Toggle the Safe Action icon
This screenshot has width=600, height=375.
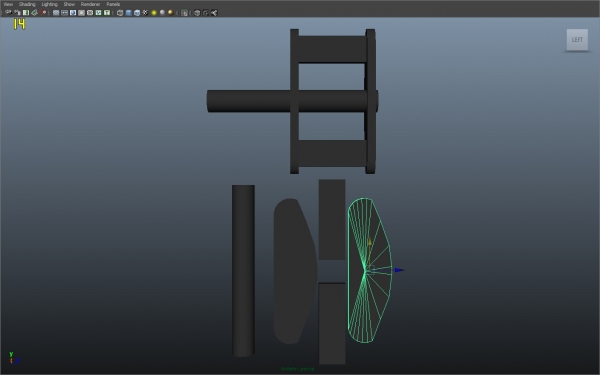(98, 13)
